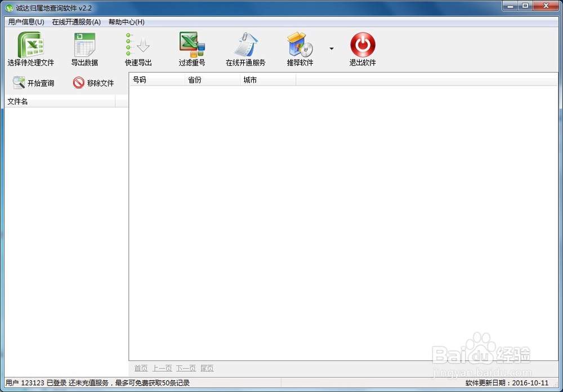The width and height of the screenshot is (563, 392).
Task: Click the 城市 column header
Action: [x=268, y=80]
